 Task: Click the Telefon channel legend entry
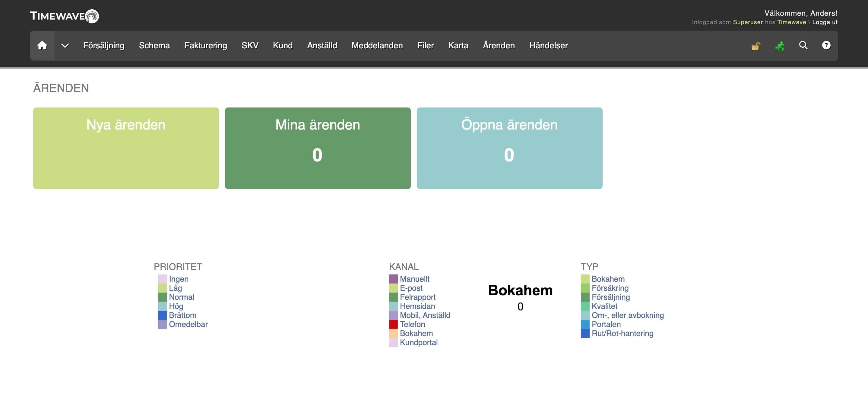tap(412, 324)
